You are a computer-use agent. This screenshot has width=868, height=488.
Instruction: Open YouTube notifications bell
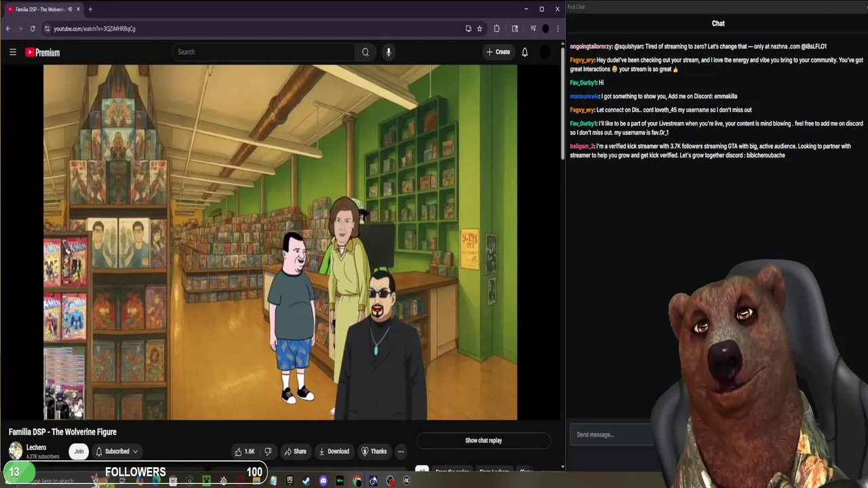tap(524, 52)
